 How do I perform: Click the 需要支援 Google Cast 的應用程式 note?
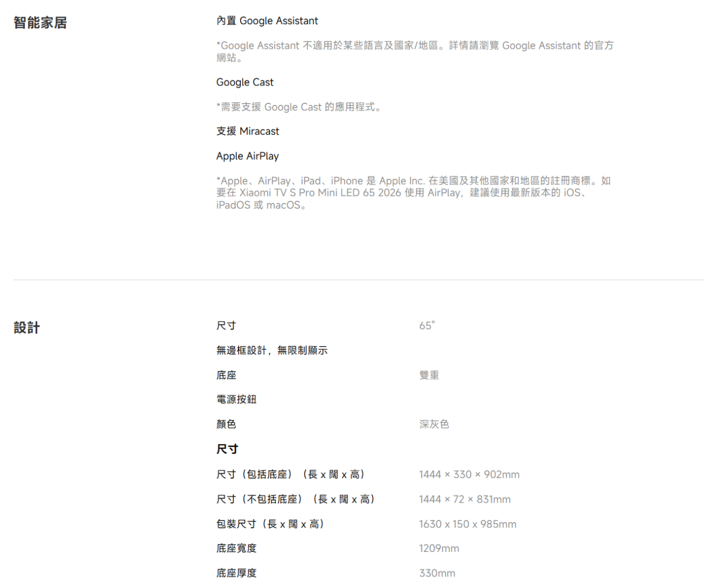click(x=299, y=107)
